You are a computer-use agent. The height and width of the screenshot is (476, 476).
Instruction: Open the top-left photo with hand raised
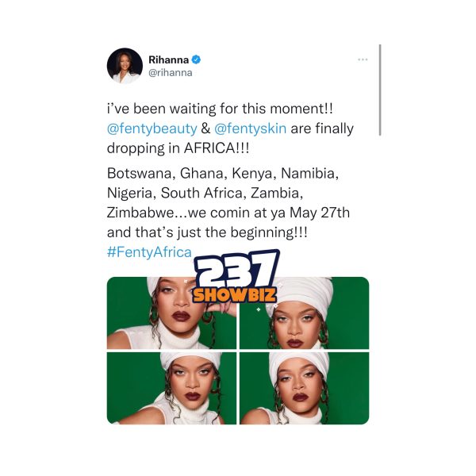(x=171, y=313)
